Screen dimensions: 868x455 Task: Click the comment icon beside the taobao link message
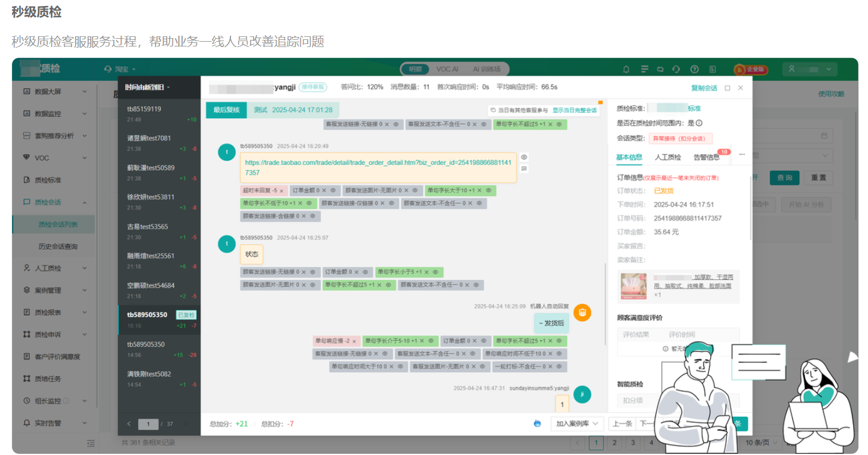click(x=524, y=169)
